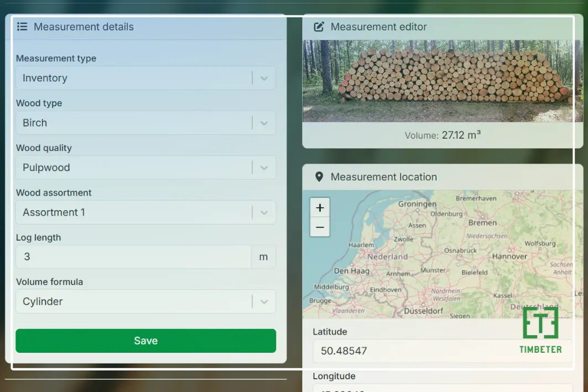Click the Latitude input field

pos(443,351)
